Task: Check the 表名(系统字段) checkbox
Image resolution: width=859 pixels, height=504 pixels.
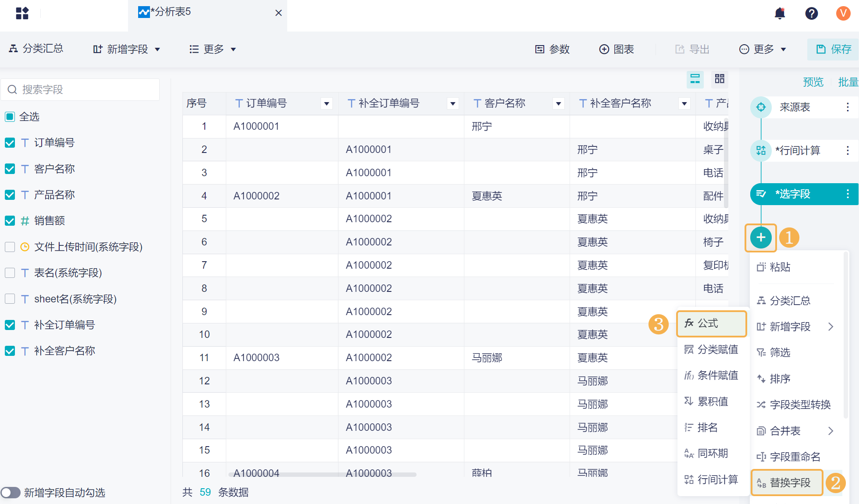Action: (x=10, y=273)
